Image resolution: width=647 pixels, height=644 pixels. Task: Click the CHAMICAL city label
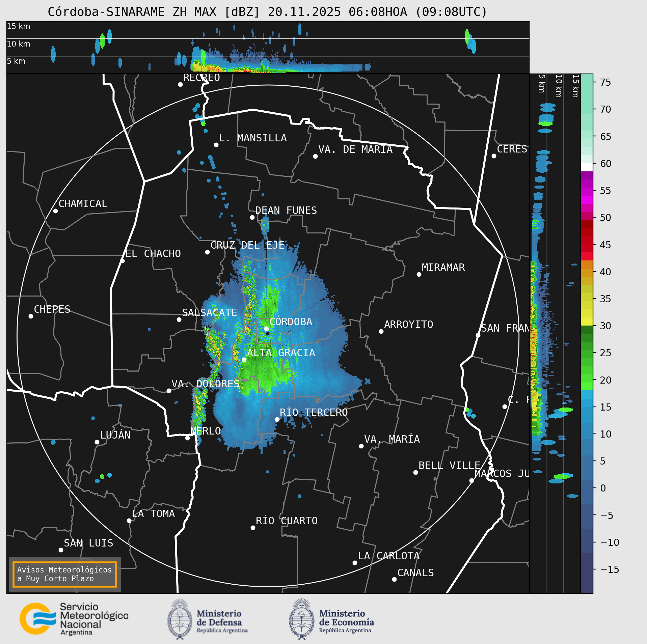pyautogui.click(x=83, y=204)
